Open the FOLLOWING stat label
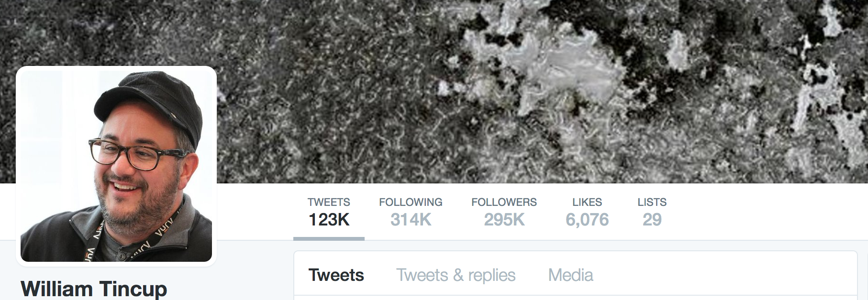This screenshot has width=868, height=300. click(x=411, y=202)
